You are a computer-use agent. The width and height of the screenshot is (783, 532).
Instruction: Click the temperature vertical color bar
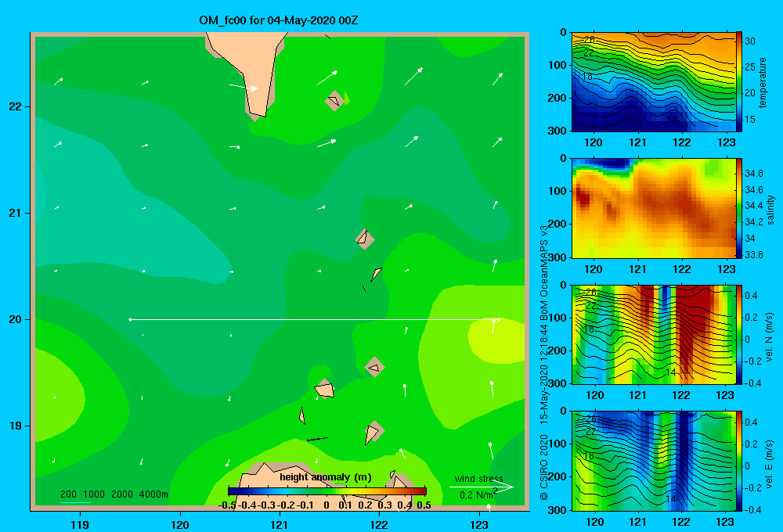coord(739,82)
